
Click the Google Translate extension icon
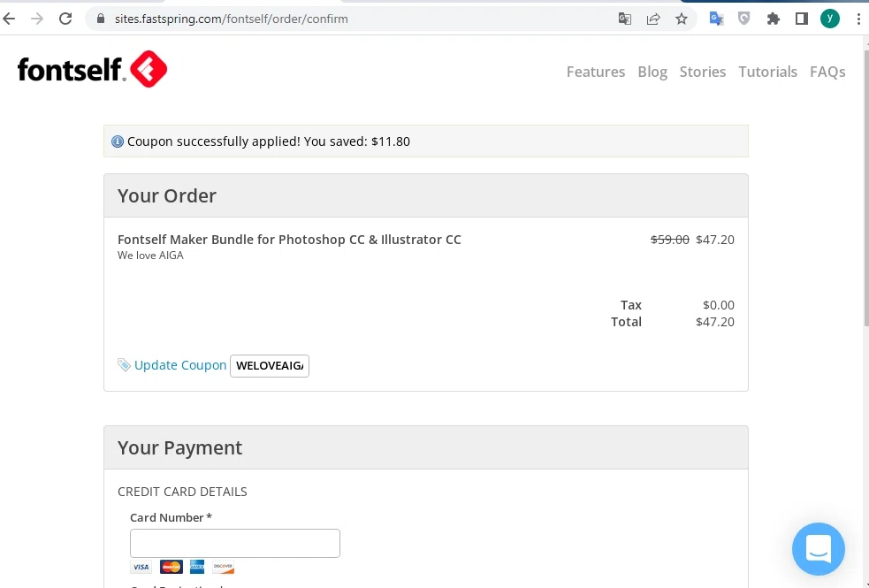(x=716, y=19)
